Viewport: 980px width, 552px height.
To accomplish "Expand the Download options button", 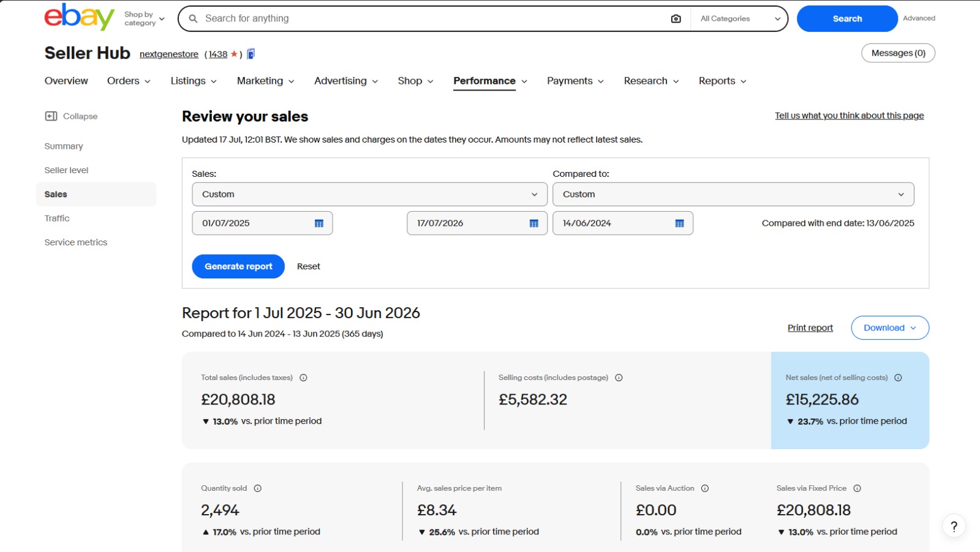I will coord(890,328).
